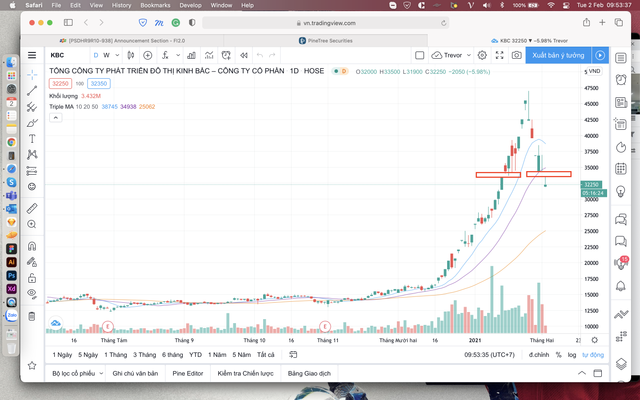Select the D daily interval
The width and height of the screenshot is (640, 400).
96,55
